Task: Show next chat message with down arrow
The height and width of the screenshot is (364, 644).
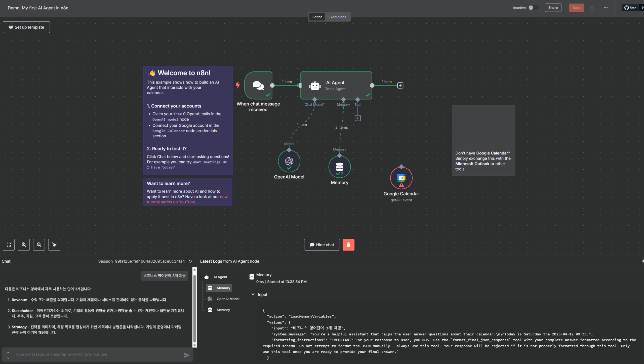Action: tap(8, 358)
